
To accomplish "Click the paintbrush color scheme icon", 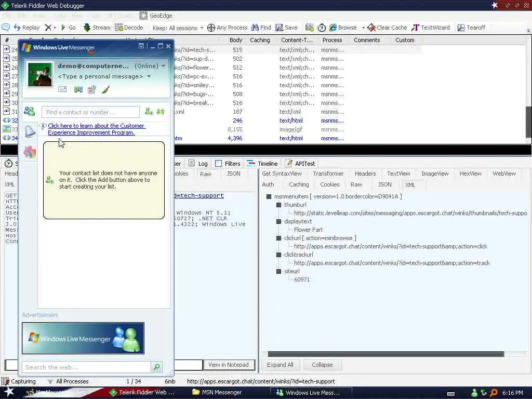I will coord(105,89).
